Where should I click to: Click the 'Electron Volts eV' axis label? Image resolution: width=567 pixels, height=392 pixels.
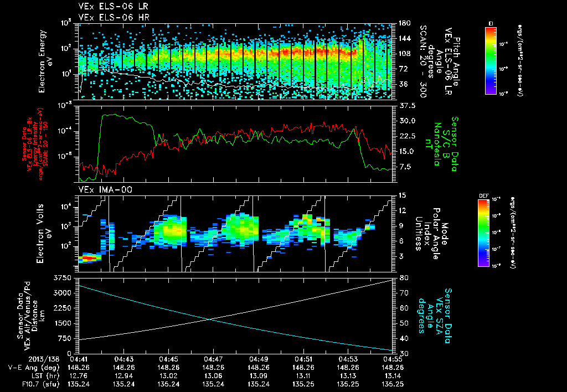[x=43, y=233]
